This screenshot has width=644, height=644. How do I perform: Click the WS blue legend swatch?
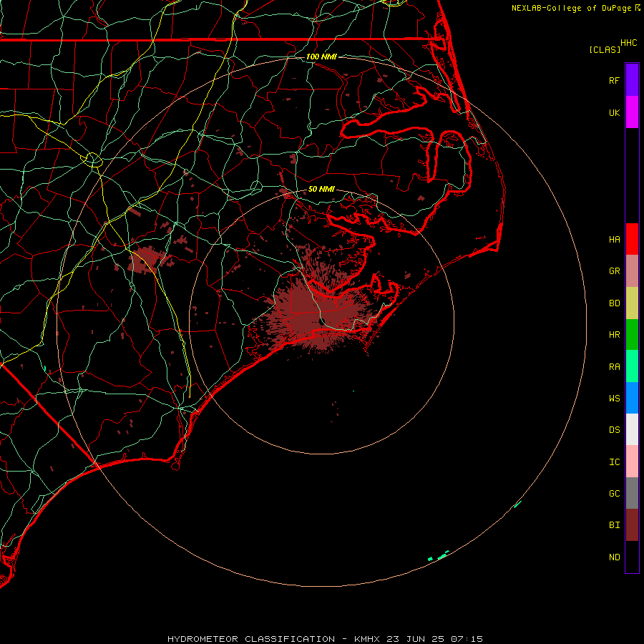(632, 398)
